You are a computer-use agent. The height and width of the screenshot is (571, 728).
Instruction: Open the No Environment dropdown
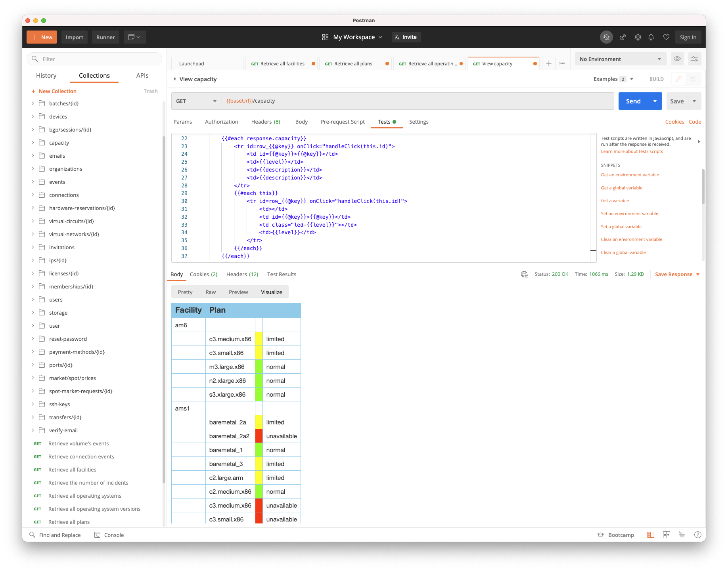pos(621,59)
